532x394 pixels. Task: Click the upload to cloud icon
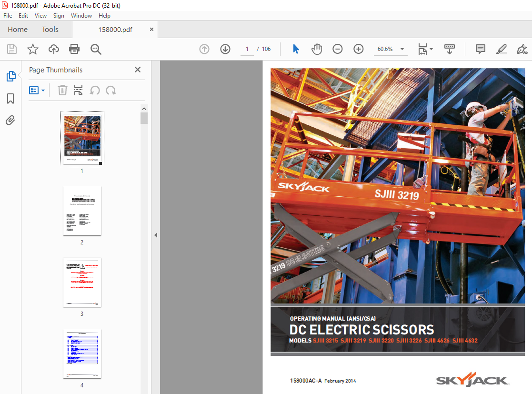click(54, 49)
